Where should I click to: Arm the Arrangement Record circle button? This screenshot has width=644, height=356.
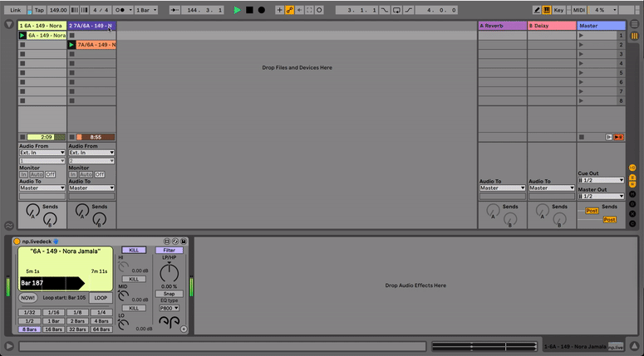pyautogui.click(x=261, y=10)
